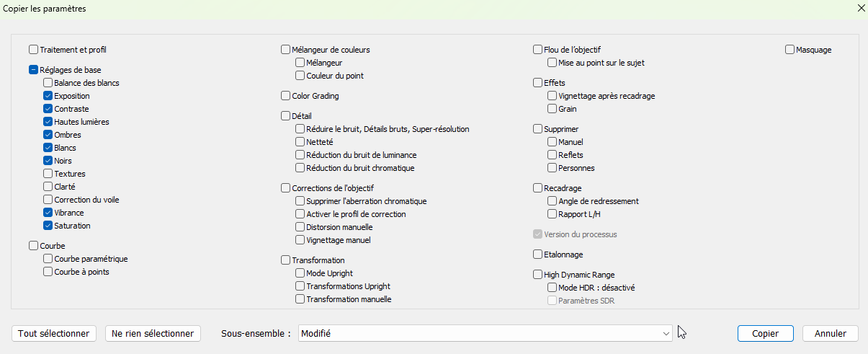Viewport: 868px width, 354px height.
Task: Check the Traitement et profil option
Action: [33, 50]
